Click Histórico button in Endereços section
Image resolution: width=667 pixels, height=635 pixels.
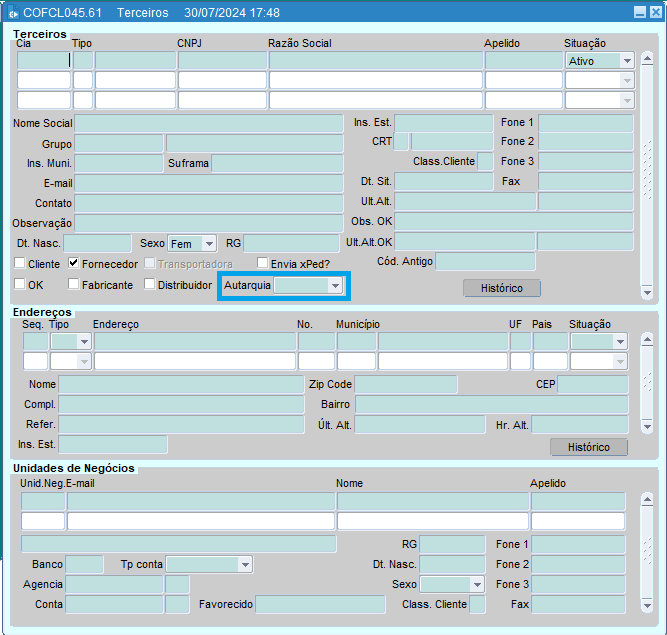(x=589, y=447)
